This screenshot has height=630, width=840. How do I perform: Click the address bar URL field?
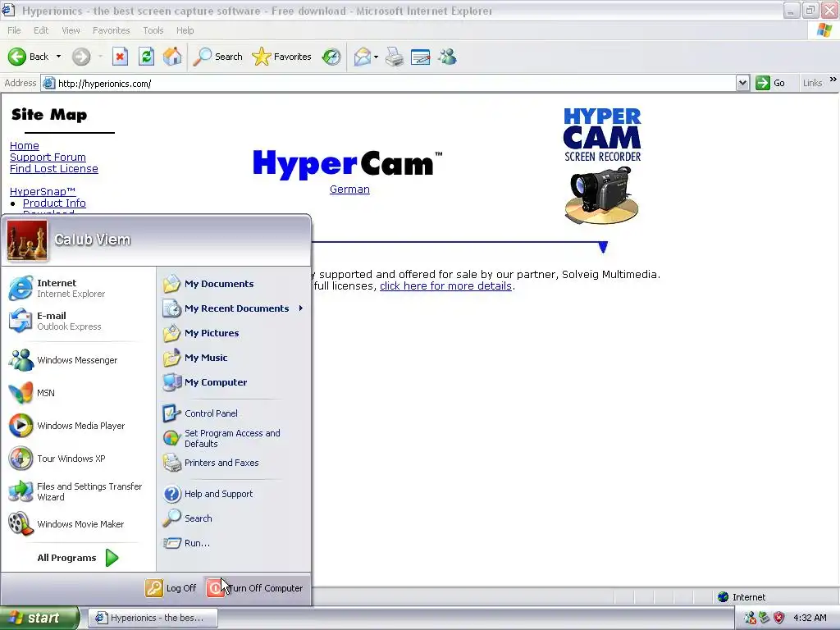coord(388,83)
